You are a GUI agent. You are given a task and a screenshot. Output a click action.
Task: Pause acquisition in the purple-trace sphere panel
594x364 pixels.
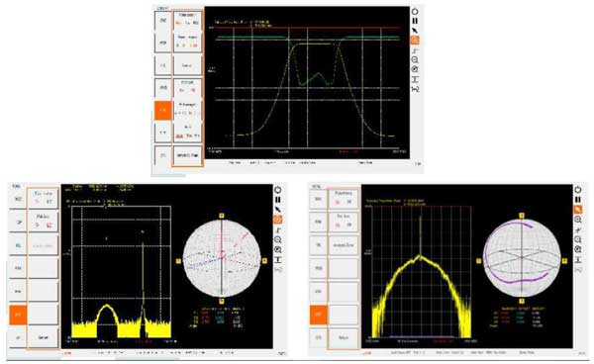[x=578, y=200]
